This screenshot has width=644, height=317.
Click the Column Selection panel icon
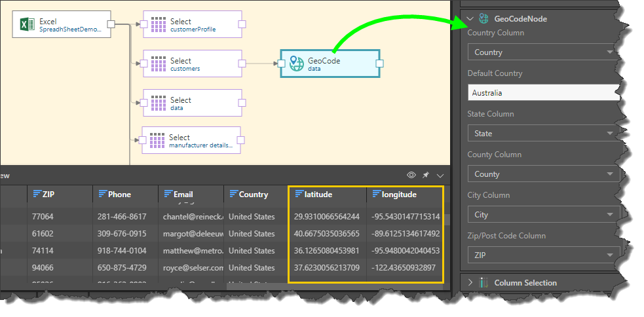click(x=484, y=283)
